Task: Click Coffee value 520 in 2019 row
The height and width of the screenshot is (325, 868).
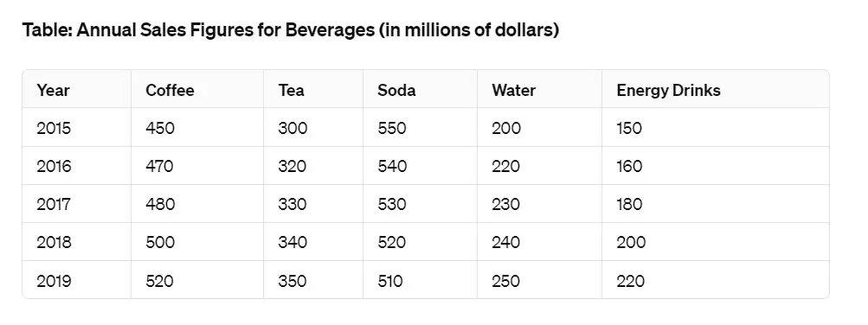Action: point(159,281)
